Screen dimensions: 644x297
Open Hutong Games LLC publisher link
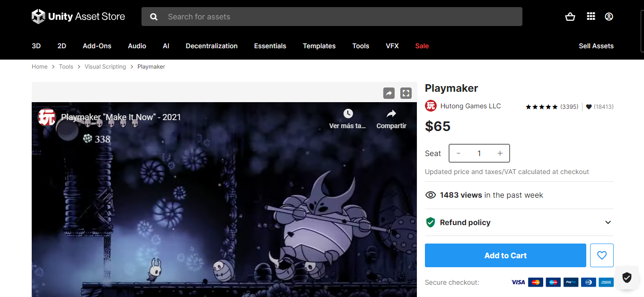click(x=470, y=106)
